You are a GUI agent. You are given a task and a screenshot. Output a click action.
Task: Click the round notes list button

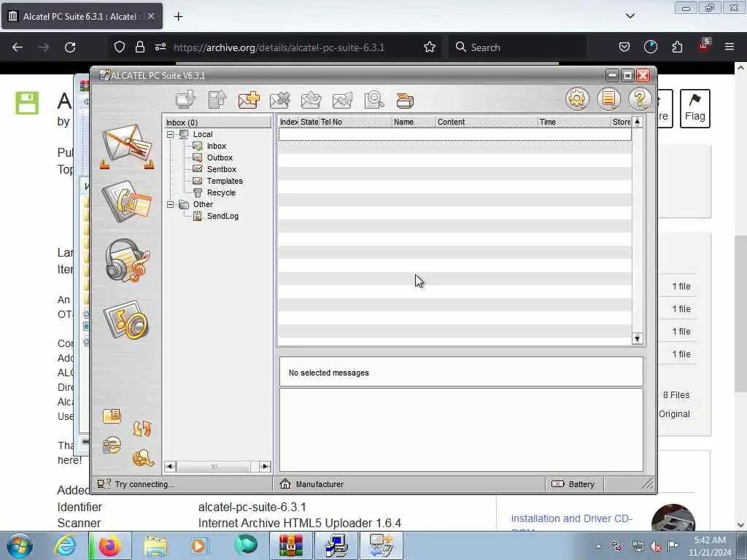point(608,99)
